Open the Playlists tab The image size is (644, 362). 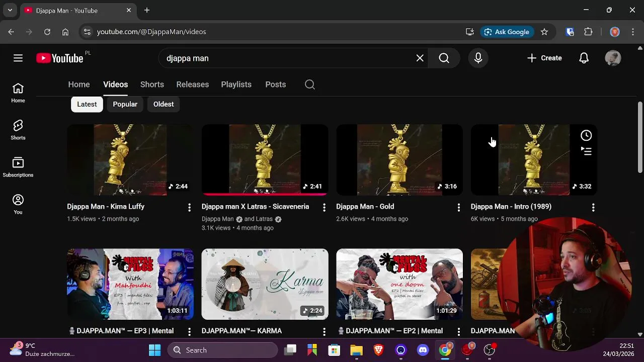[236, 84]
